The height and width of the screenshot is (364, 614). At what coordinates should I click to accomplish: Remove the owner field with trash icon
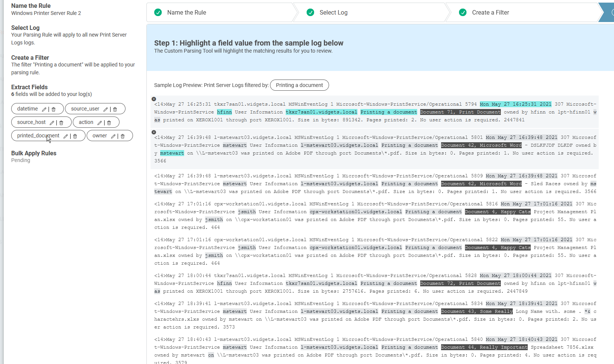coord(123,136)
